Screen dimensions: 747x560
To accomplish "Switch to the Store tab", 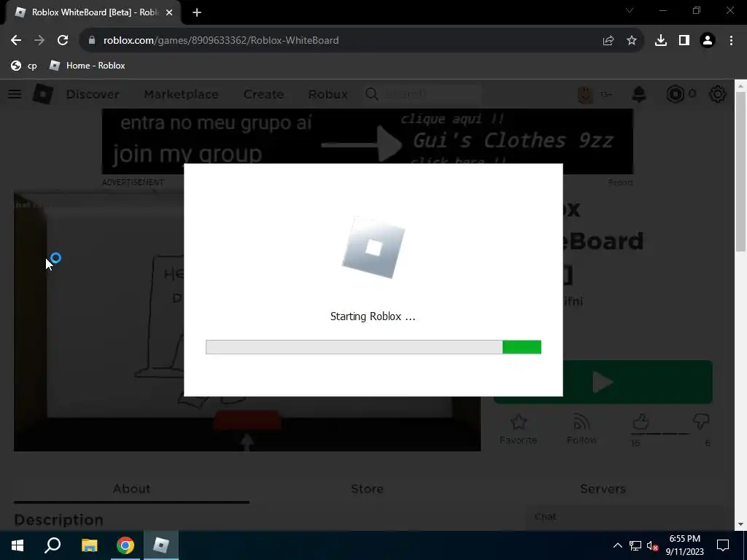I will (x=367, y=489).
